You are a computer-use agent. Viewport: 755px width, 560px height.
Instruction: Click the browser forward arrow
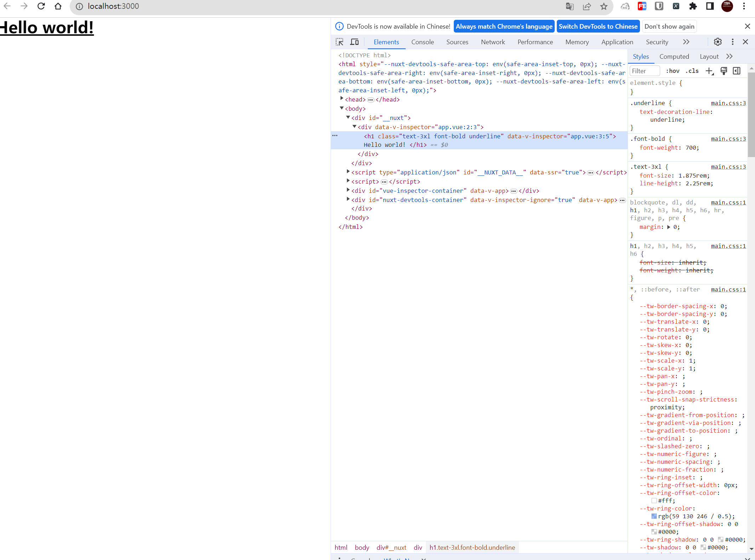(24, 6)
